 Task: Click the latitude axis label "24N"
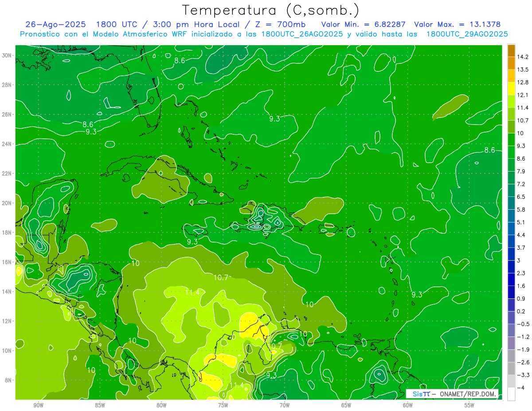pos(7,144)
